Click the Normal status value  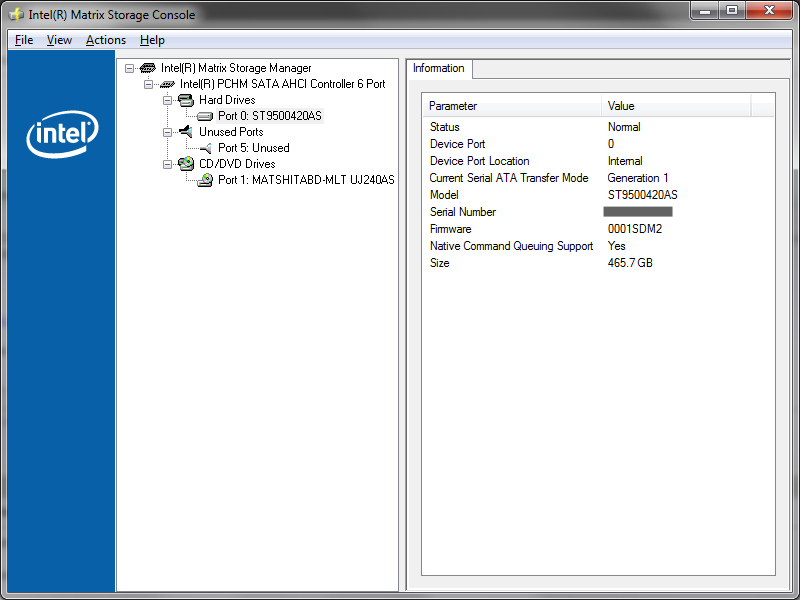(x=624, y=127)
